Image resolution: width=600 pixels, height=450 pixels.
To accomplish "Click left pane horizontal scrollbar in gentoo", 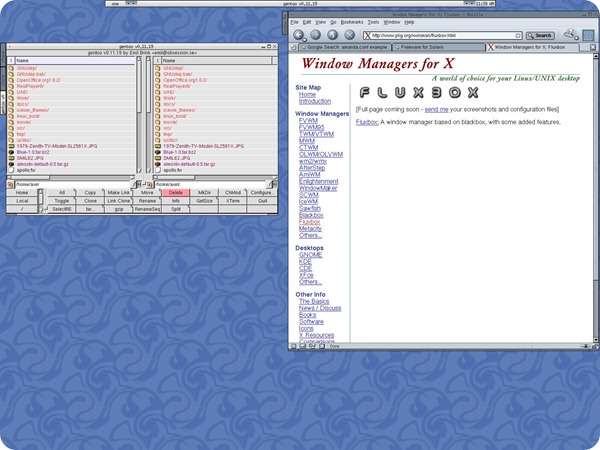I will [70, 178].
